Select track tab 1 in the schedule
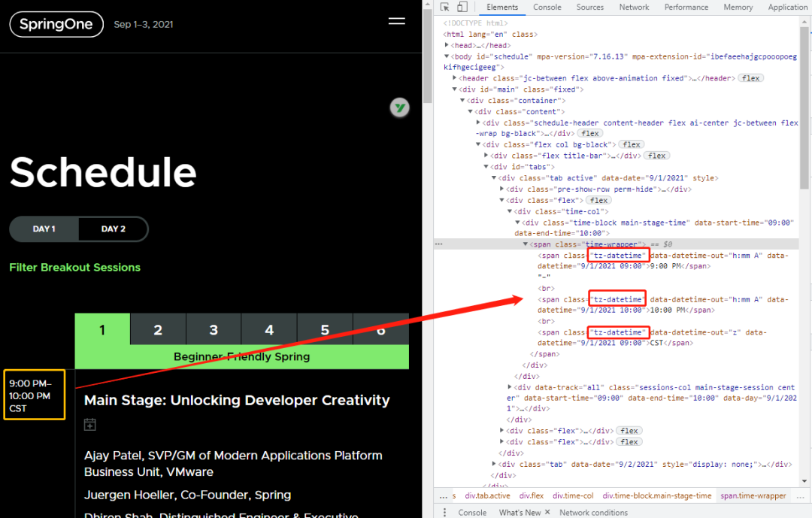 pyautogui.click(x=102, y=329)
